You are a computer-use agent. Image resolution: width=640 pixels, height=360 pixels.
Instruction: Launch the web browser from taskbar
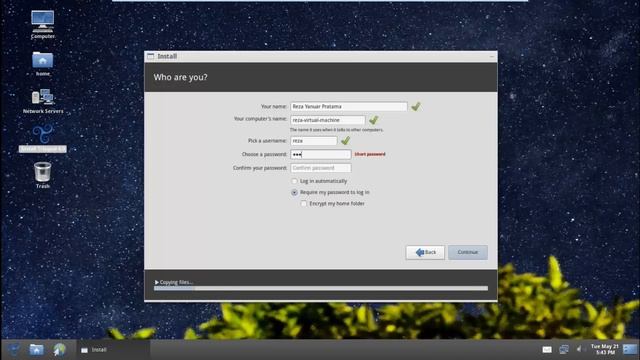tap(60, 349)
